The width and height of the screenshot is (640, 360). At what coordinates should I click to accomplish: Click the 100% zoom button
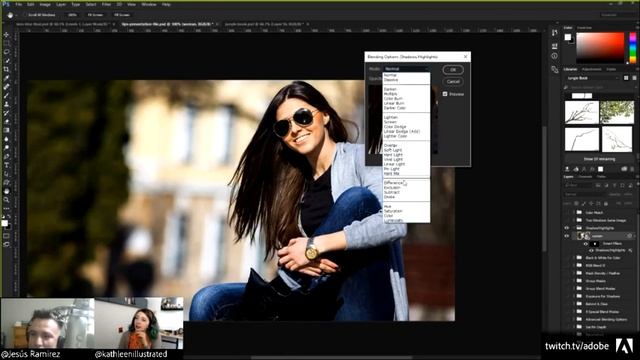coord(73,15)
